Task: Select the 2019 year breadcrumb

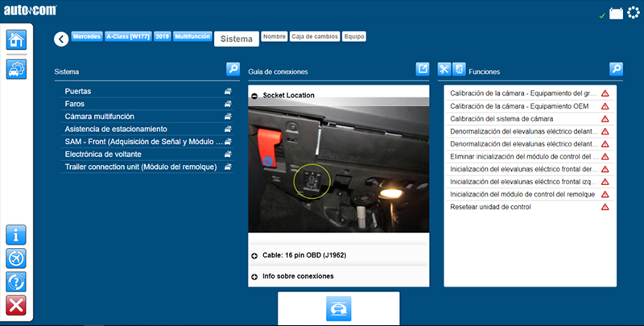Action: pyautogui.click(x=163, y=36)
